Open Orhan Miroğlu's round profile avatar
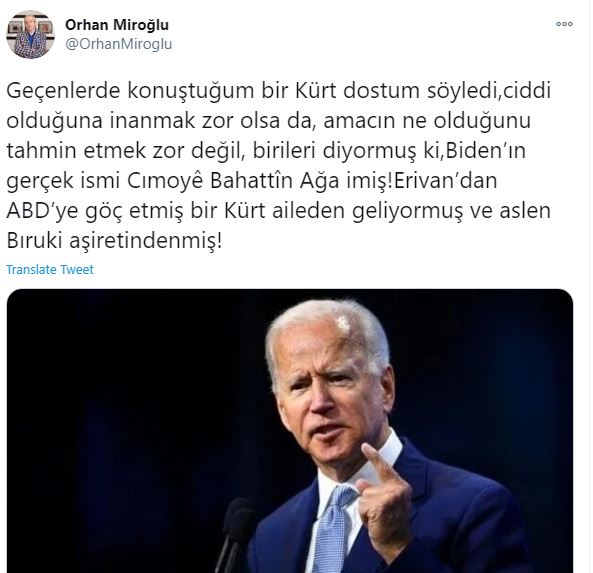This screenshot has width=593, height=573. click(31, 34)
